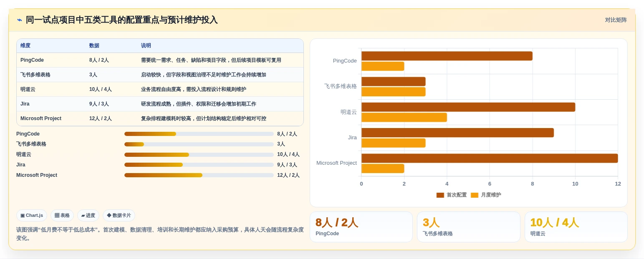Click the PingCode y-axis chart label

coord(345,61)
